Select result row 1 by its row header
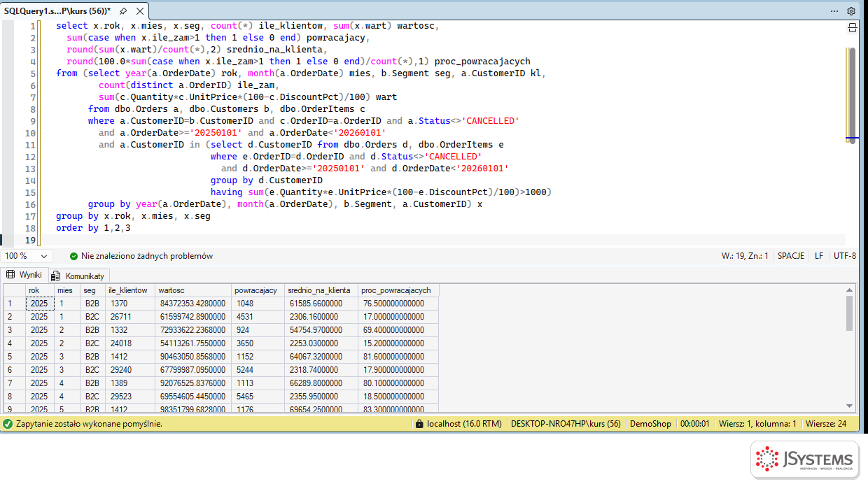The image size is (868, 484). click(x=14, y=304)
